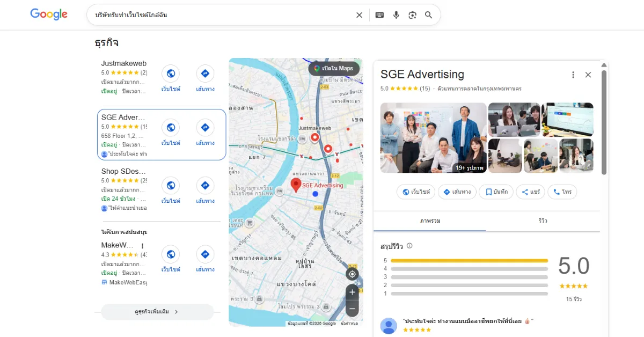Switch to the reviews tab รีวิว
The width and height of the screenshot is (644, 337).
tap(543, 221)
